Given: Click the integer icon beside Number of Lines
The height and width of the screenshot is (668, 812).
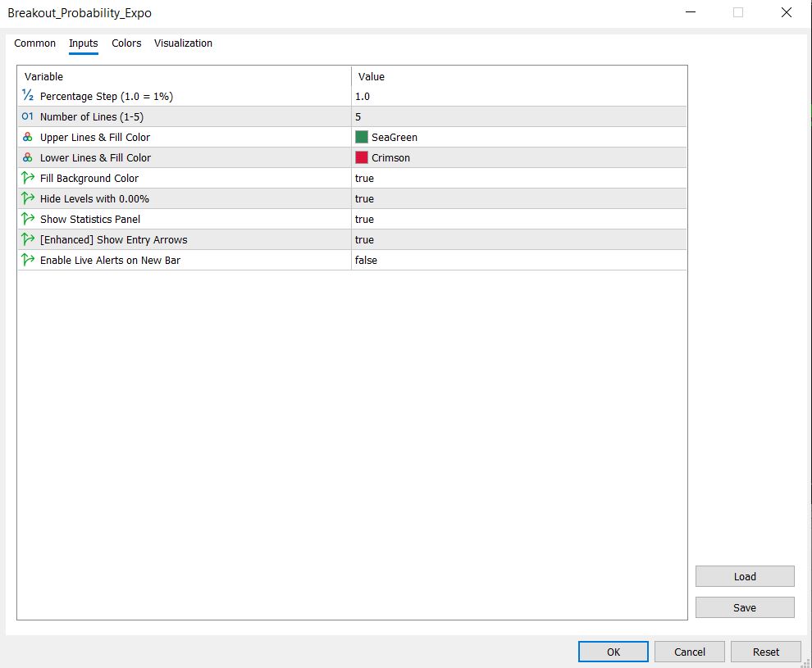Looking at the screenshot, I should coord(27,116).
